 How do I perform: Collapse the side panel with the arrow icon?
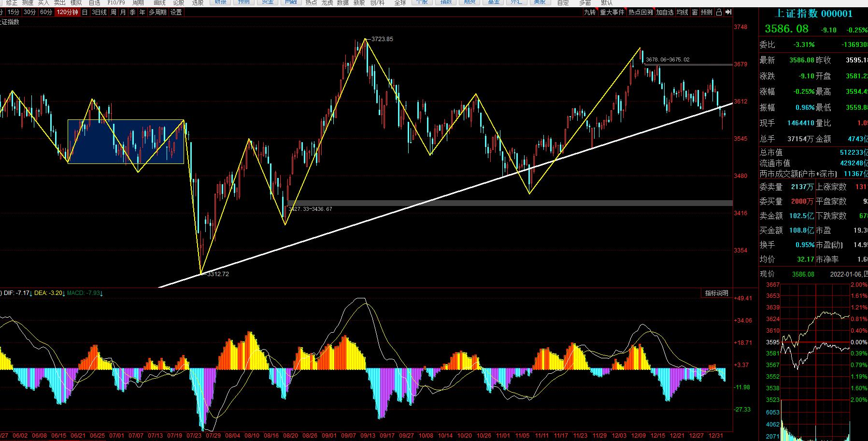(728, 12)
